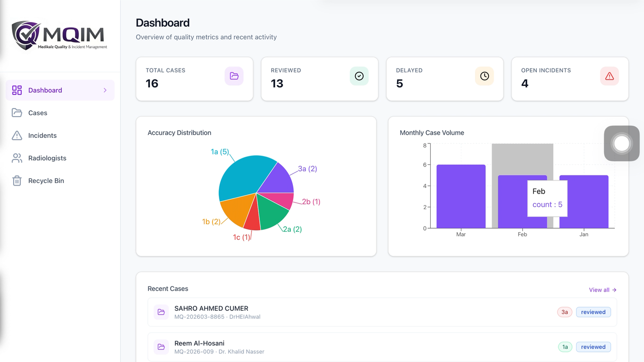Click the Reviewed stat card

pyautogui.click(x=319, y=79)
